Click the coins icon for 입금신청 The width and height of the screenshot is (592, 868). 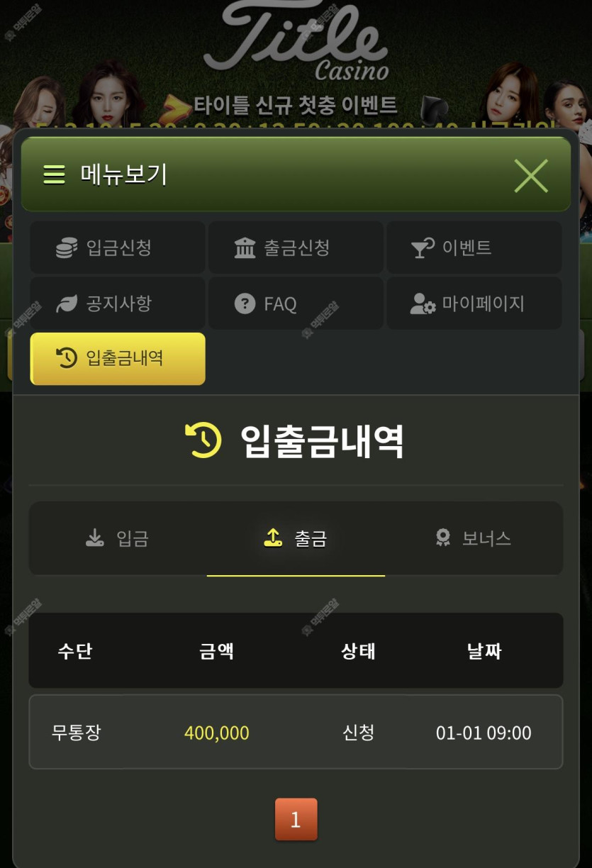(67, 248)
